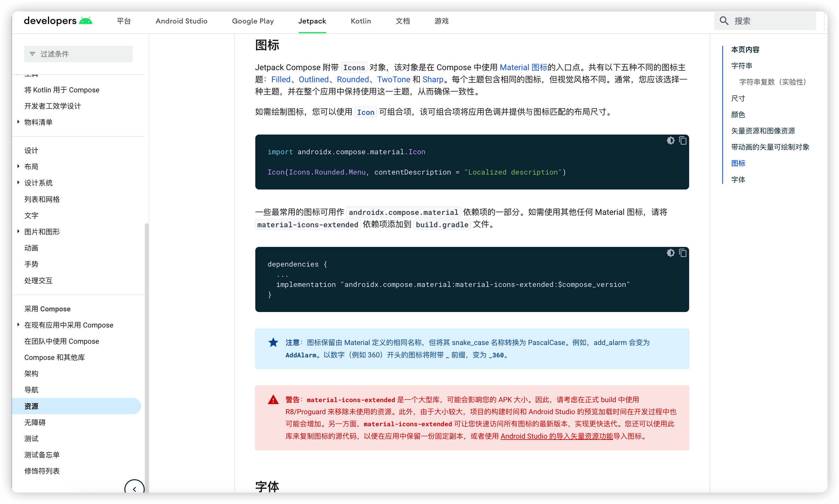
Task: Open 无障碍 sidebar item
Action: click(35, 422)
